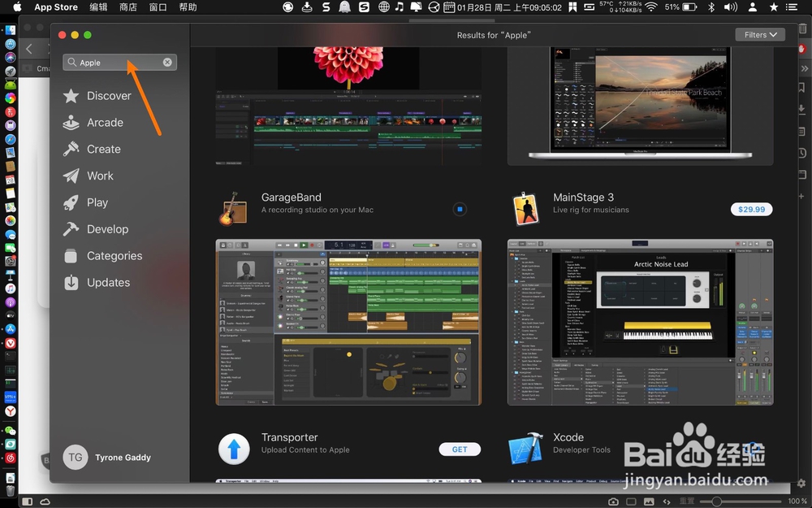
Task: Open Apple TV from the Dock
Action: click(10, 315)
